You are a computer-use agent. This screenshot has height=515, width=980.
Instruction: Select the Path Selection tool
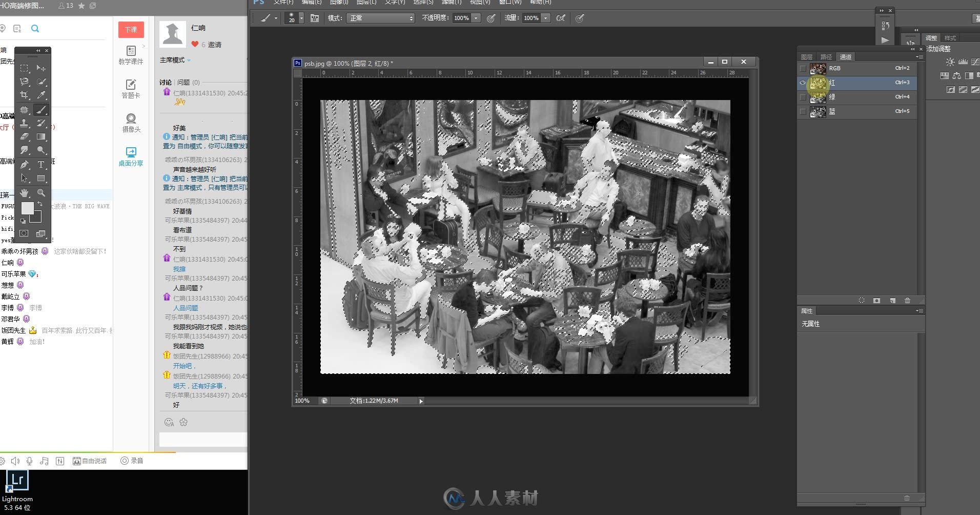[24, 179]
